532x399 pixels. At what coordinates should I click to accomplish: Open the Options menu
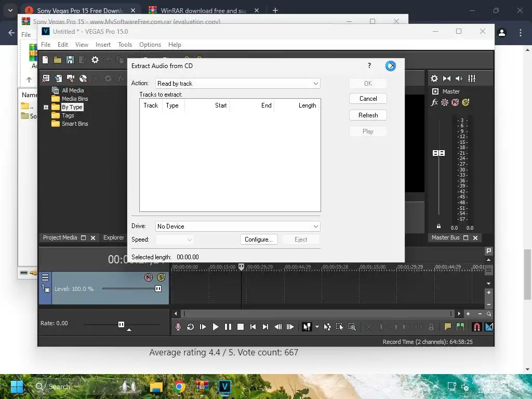click(x=150, y=45)
